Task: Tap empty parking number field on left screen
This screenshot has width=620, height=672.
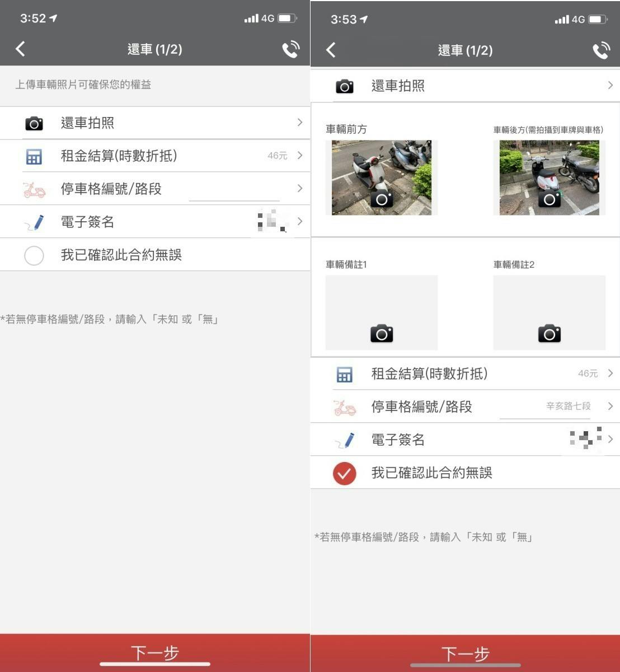Action: 234,190
